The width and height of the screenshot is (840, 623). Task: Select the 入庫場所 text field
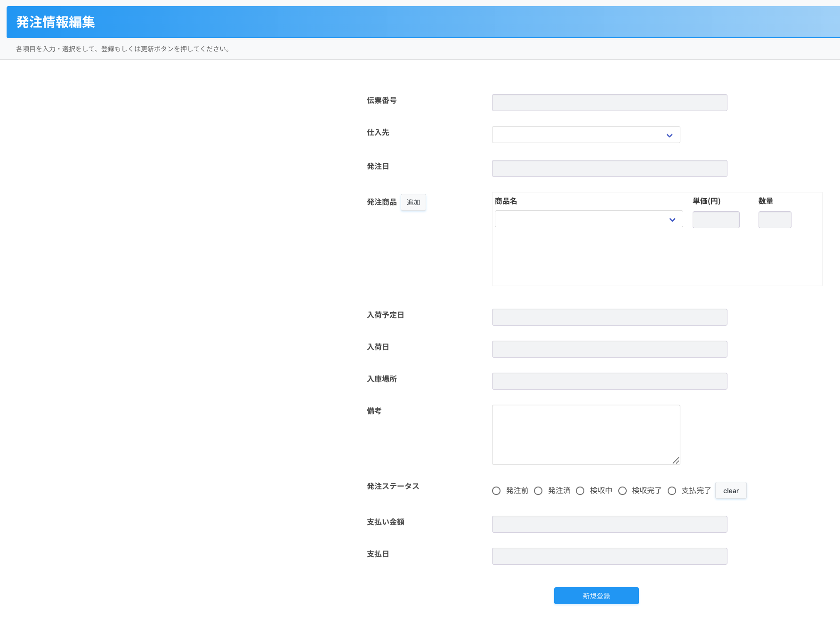(x=609, y=381)
